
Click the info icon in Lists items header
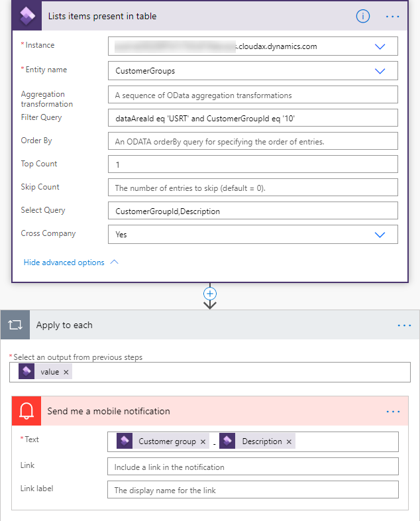coord(362,17)
